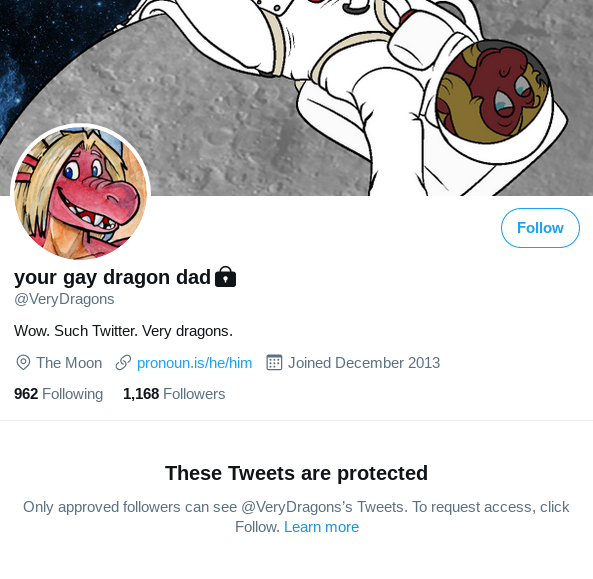Click the Follow button

(x=540, y=228)
